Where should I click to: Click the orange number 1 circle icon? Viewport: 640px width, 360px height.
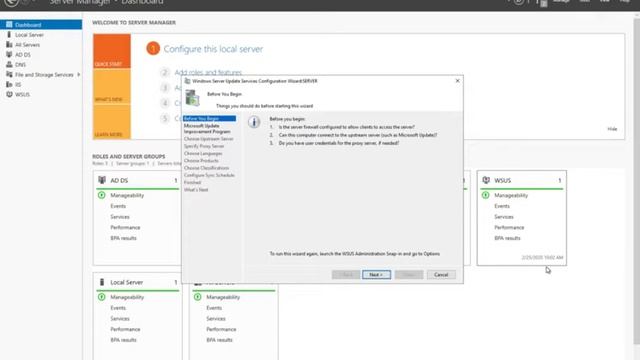[153, 49]
